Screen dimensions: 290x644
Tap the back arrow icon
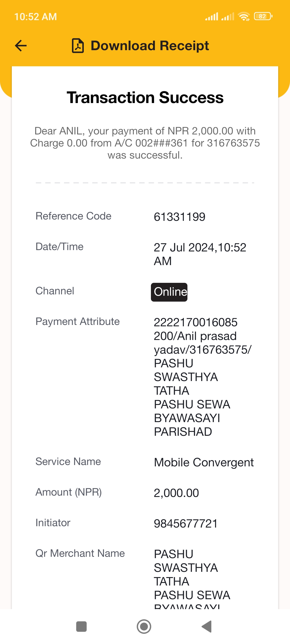pyautogui.click(x=21, y=46)
